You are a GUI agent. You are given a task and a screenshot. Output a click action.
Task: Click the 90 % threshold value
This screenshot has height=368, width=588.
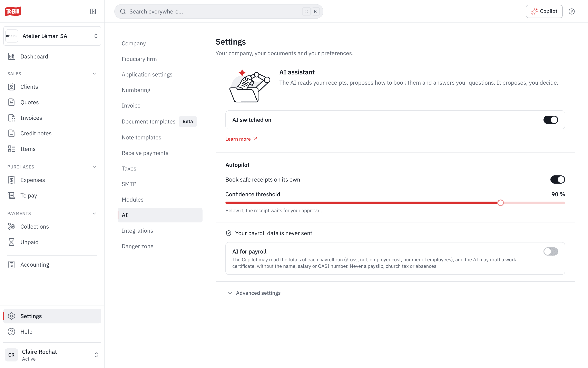(558, 194)
